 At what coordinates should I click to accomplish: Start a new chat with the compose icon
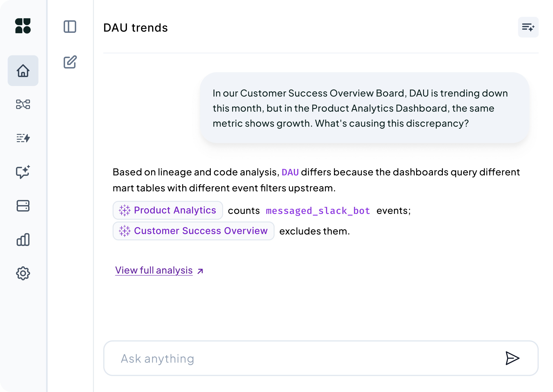point(70,62)
